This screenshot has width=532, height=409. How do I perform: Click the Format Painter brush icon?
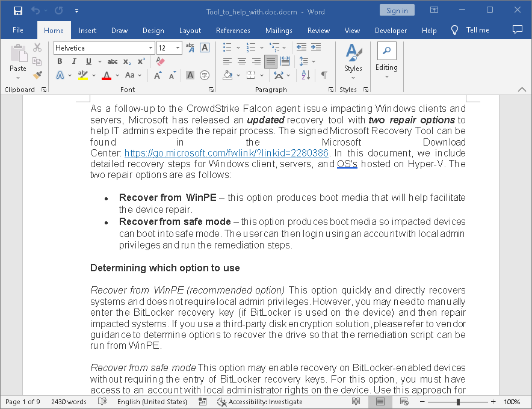(37, 75)
